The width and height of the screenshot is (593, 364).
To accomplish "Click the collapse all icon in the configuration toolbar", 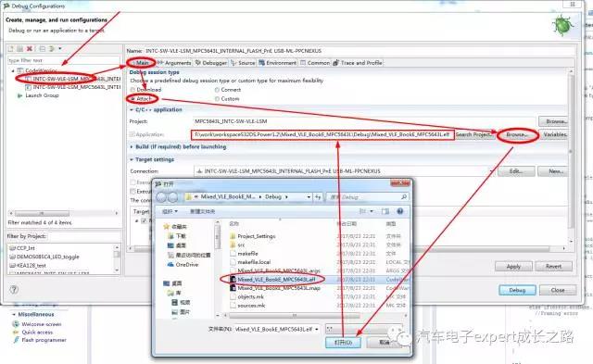I will tap(43, 49).
